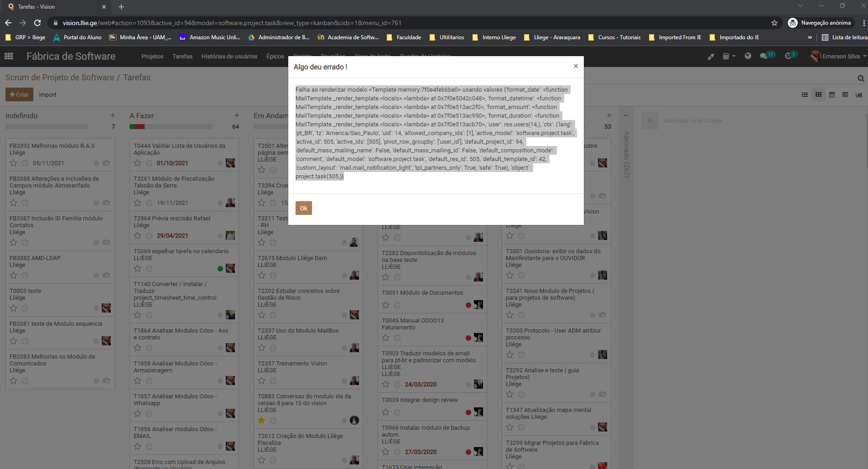Click the search magnifier icon

point(861,78)
